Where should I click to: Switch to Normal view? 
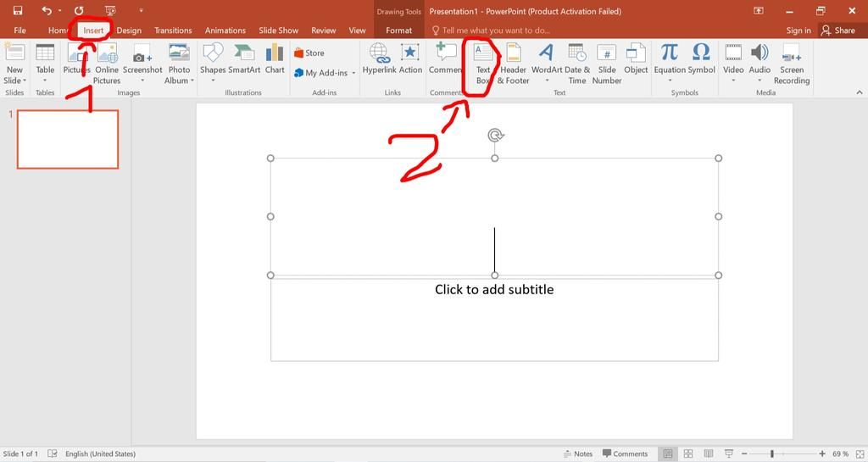click(x=668, y=454)
